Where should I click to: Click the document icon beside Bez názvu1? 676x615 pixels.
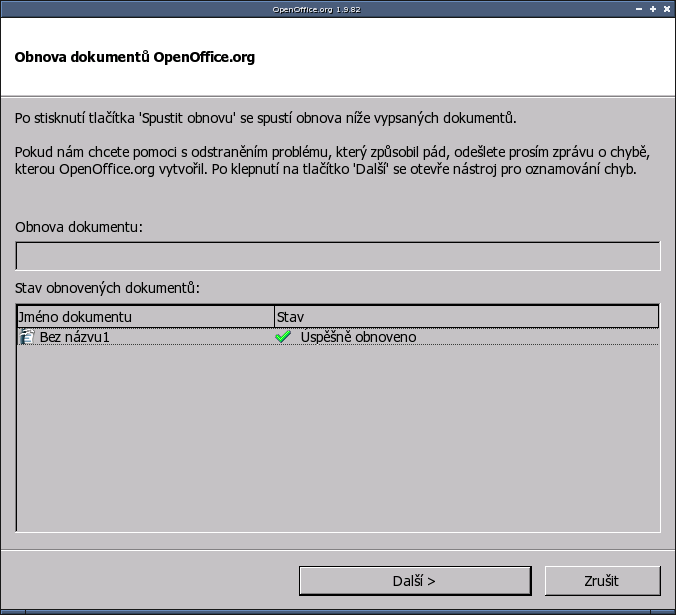(x=27, y=337)
